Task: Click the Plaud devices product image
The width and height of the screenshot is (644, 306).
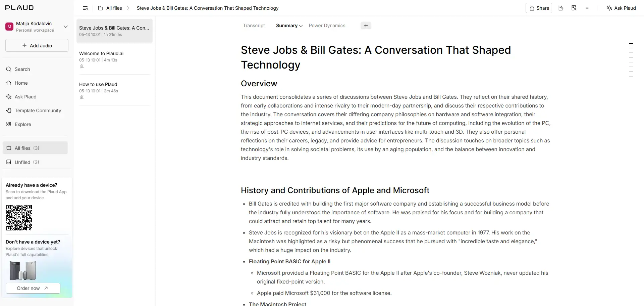Action: 22,271
